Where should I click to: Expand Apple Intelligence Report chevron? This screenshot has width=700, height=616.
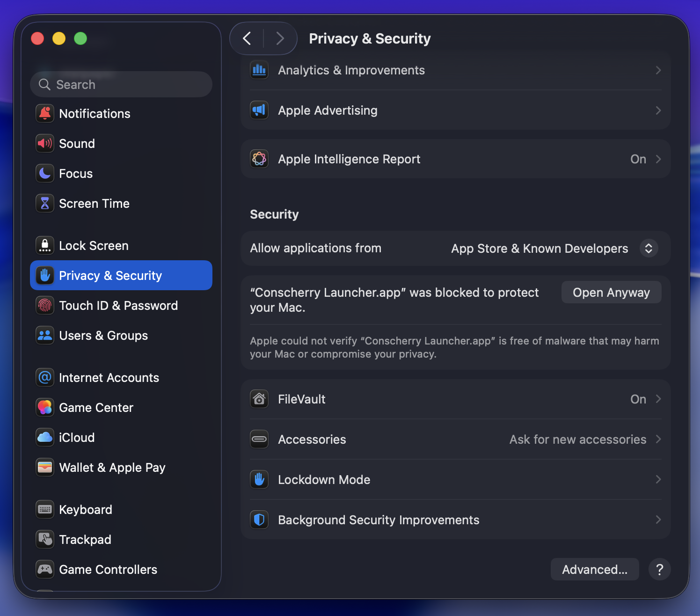[658, 159]
